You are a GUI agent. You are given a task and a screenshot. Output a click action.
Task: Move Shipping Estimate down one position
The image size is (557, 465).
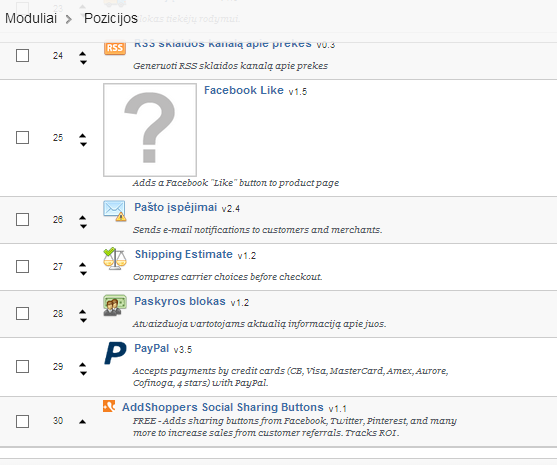click(x=83, y=273)
